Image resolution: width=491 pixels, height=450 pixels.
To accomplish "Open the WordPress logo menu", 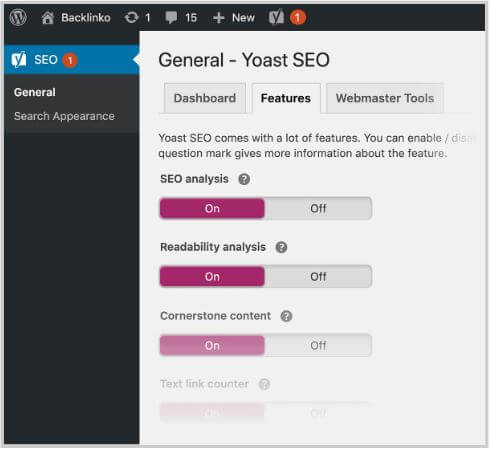I will (x=18, y=17).
